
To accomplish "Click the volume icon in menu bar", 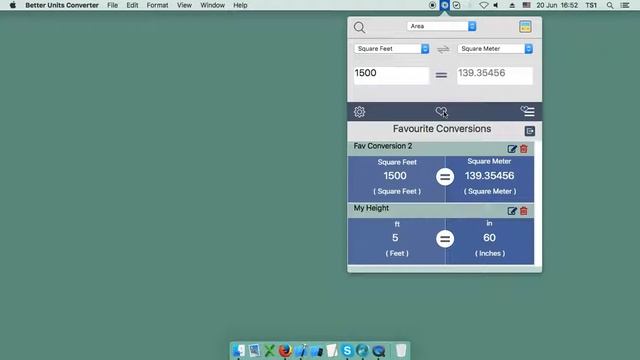I will tap(496, 5).
